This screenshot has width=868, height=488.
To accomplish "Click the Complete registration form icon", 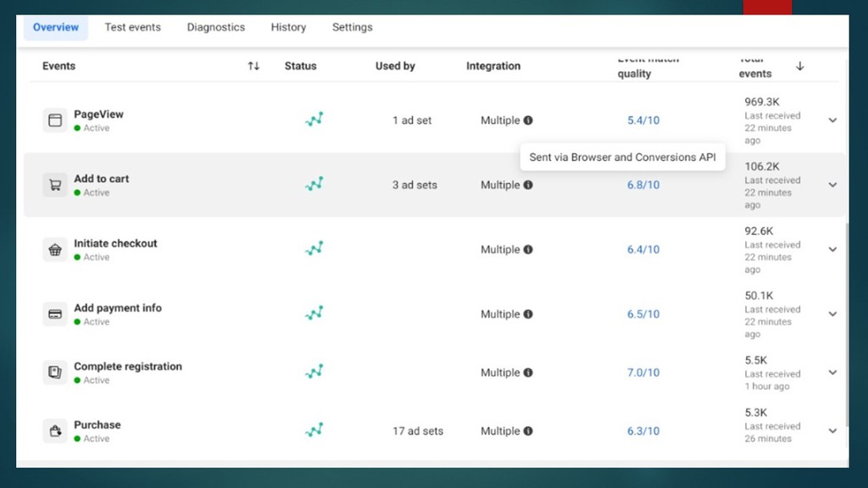I will point(55,373).
